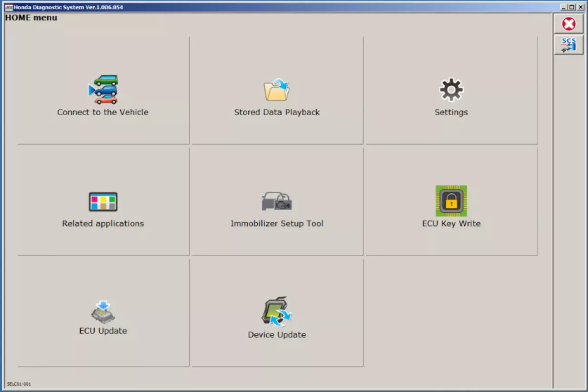
Task: Choose the "Related applications" label
Action: click(103, 223)
